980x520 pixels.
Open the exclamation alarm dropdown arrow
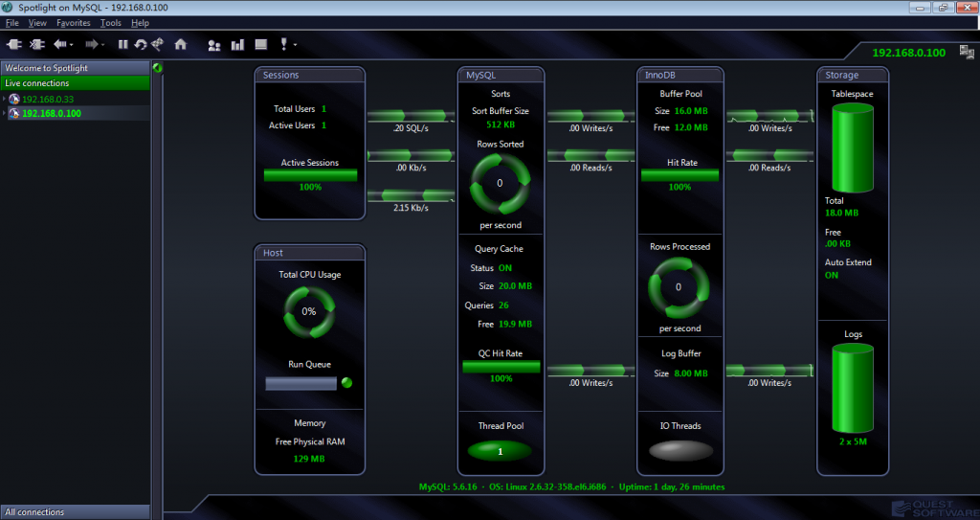click(x=296, y=45)
